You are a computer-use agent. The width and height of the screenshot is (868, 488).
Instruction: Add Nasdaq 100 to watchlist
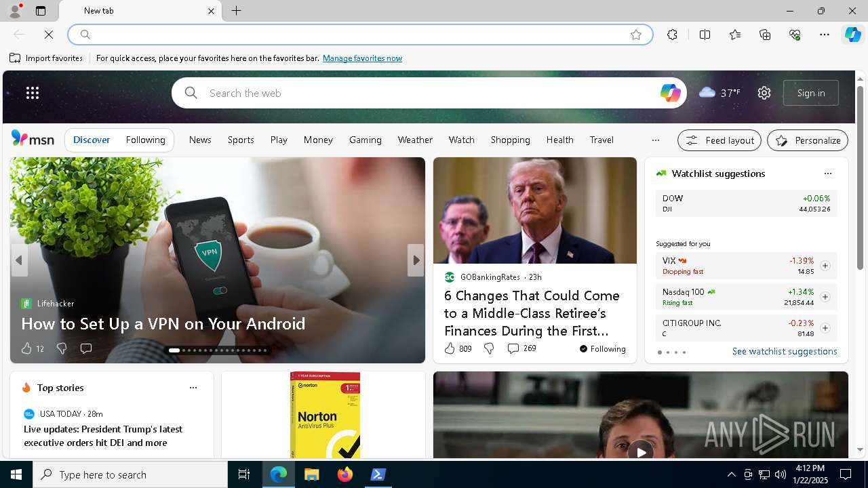(825, 297)
